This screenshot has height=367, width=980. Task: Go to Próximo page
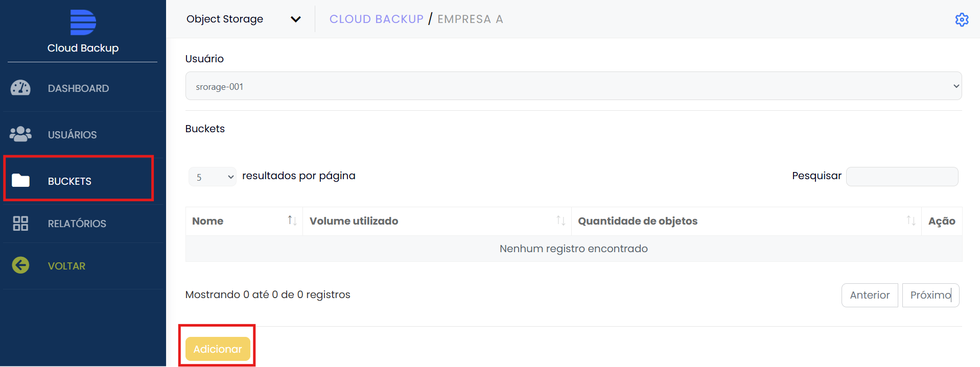click(x=930, y=295)
